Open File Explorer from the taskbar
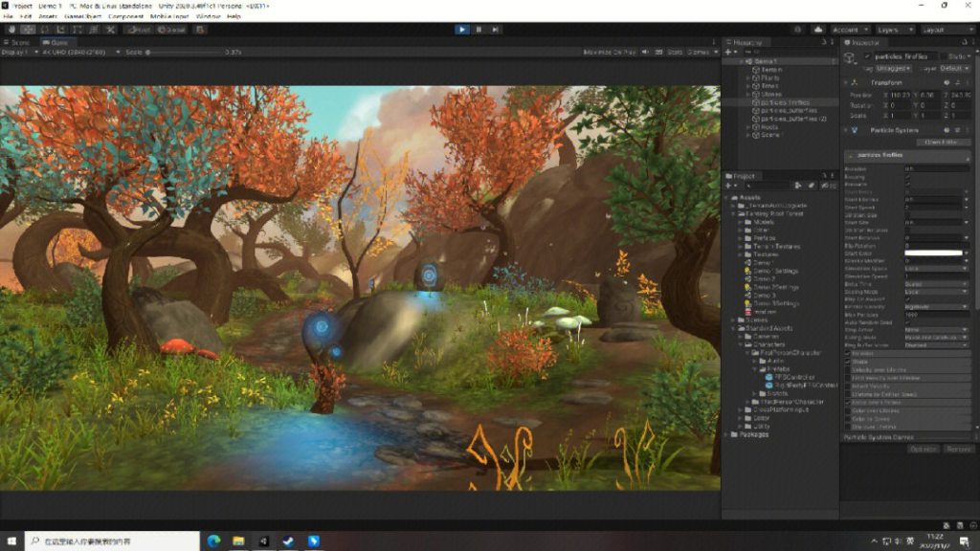The height and width of the screenshot is (551, 980). pyautogui.click(x=238, y=541)
